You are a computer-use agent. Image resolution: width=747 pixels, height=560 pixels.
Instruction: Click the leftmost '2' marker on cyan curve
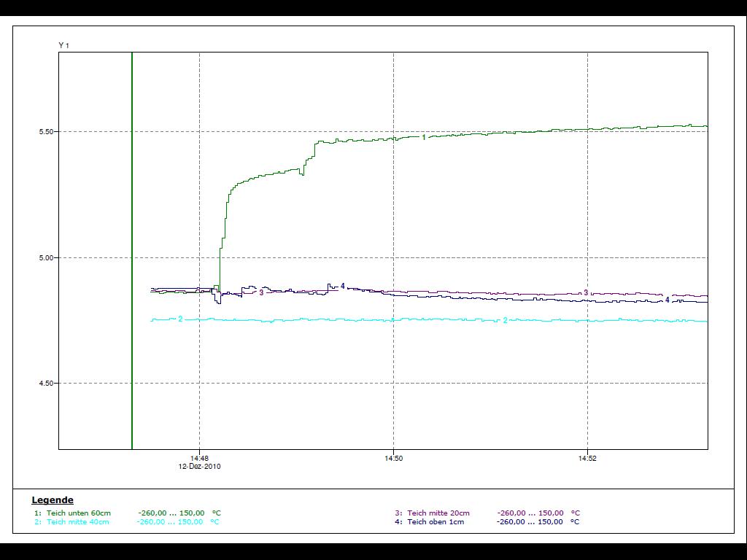click(x=180, y=319)
